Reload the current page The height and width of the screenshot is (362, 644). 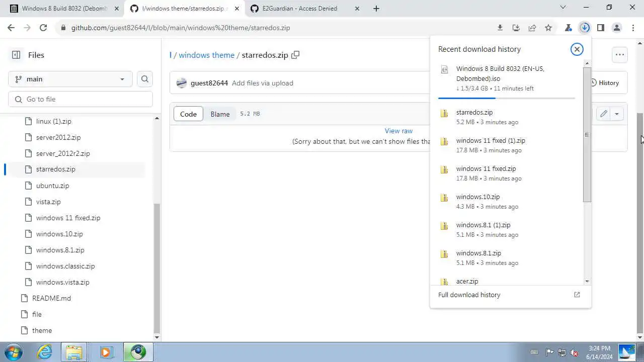pyautogui.click(x=43, y=28)
